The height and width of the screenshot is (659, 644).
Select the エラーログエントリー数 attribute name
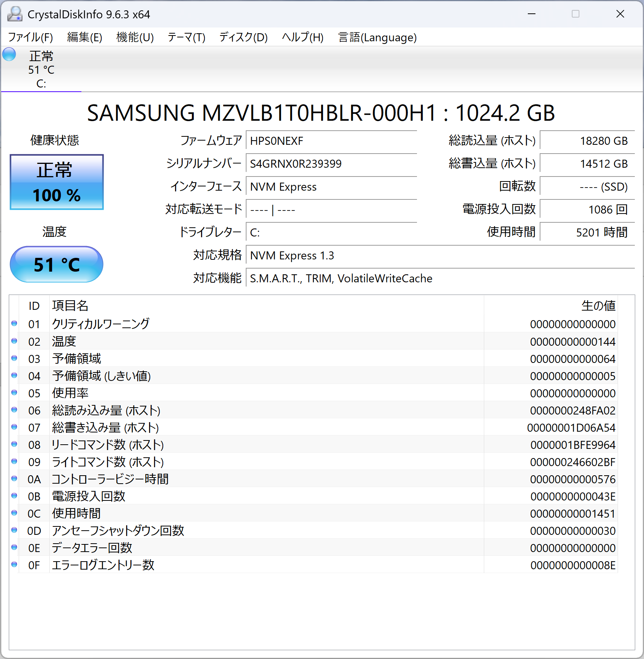pyautogui.click(x=103, y=565)
